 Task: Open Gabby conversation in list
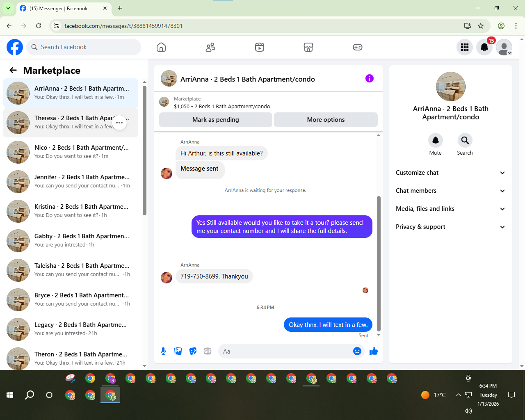(x=71, y=241)
